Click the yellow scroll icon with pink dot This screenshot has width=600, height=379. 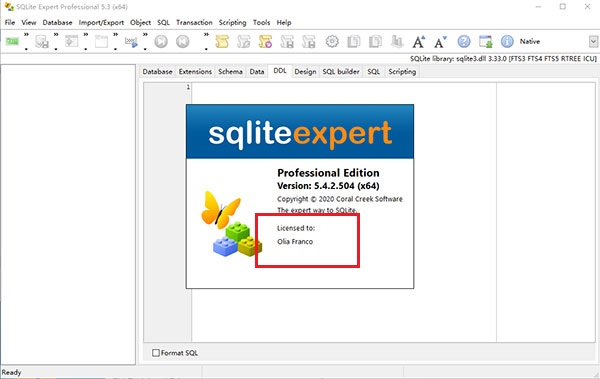point(265,41)
